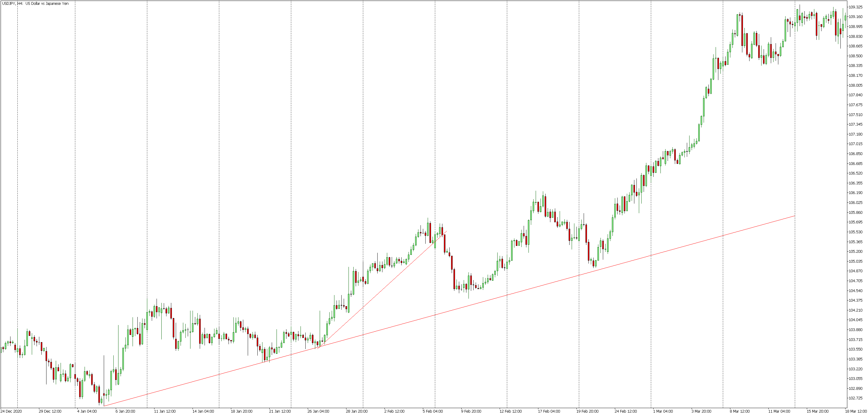Click the '24 Dec 2020' date label
This screenshot has height=415, width=868.
pyautogui.click(x=12, y=411)
